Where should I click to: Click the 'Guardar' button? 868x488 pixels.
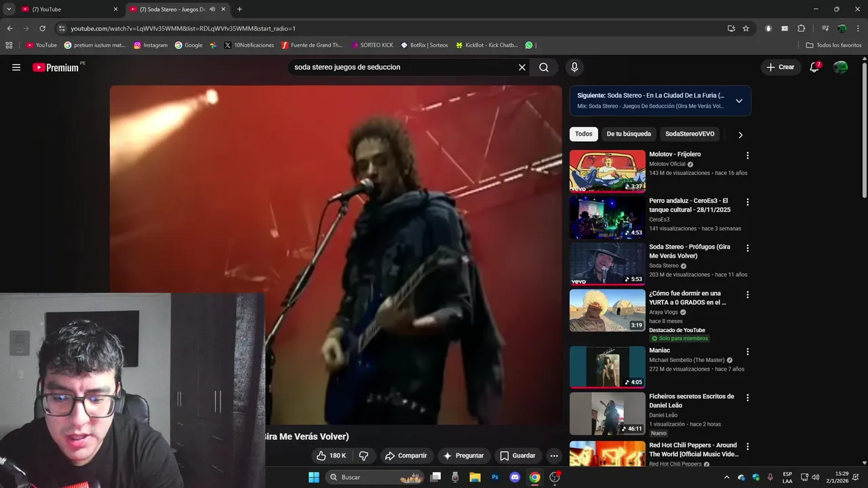pyautogui.click(x=517, y=455)
